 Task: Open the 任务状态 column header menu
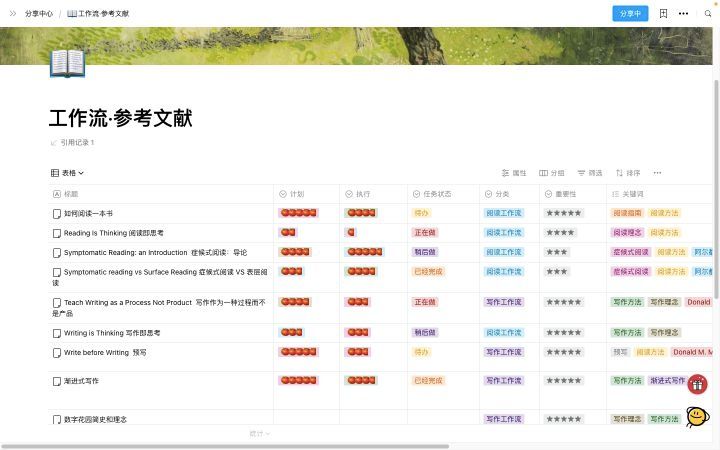pos(444,194)
